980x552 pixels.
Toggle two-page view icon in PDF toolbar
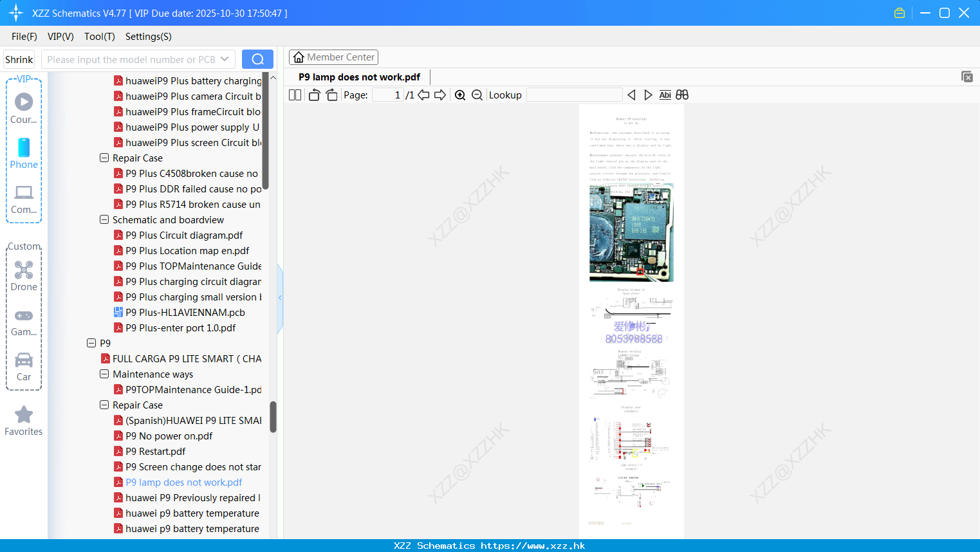click(x=295, y=95)
